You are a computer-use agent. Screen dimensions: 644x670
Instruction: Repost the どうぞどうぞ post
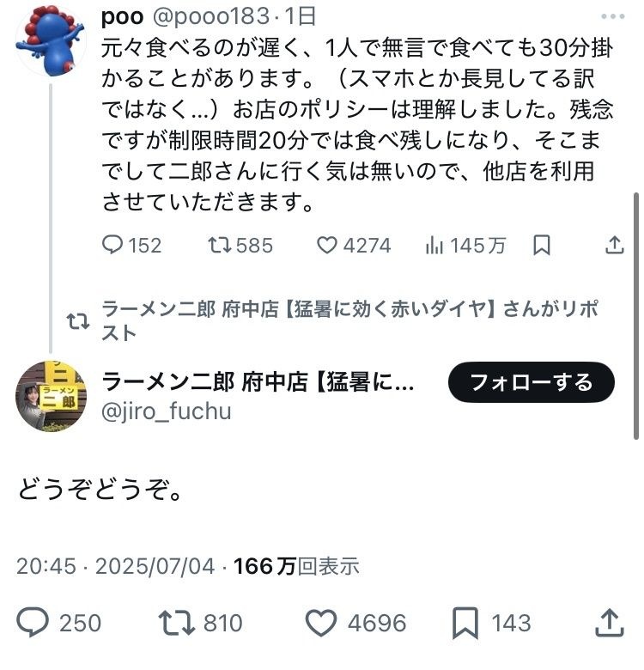point(176,622)
